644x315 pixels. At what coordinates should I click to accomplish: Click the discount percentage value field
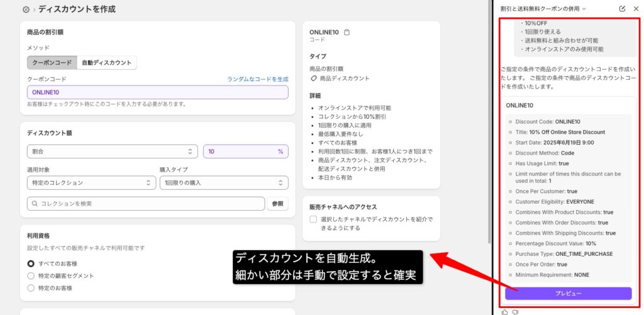[x=239, y=152]
